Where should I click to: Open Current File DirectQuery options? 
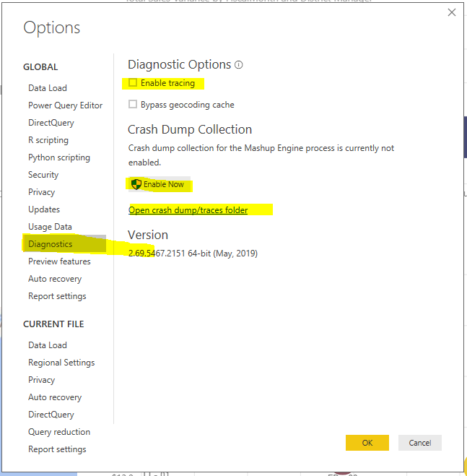(51, 415)
